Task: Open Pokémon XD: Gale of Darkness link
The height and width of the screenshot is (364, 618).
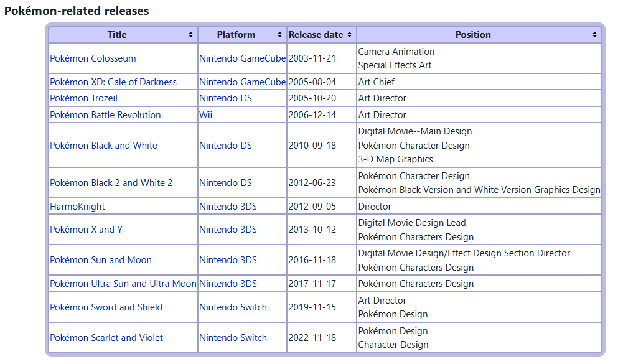Action: tap(113, 82)
